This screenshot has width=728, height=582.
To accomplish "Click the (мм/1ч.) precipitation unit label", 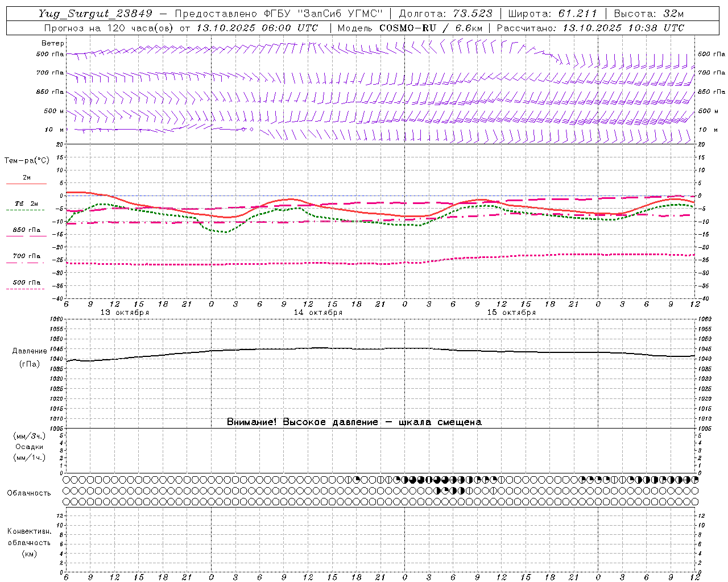I will [29, 458].
